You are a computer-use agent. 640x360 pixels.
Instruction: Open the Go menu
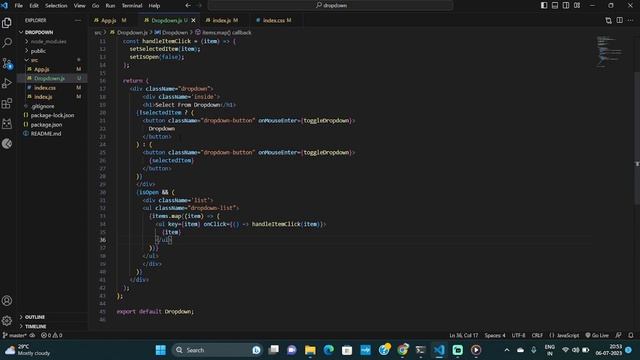pos(96,6)
